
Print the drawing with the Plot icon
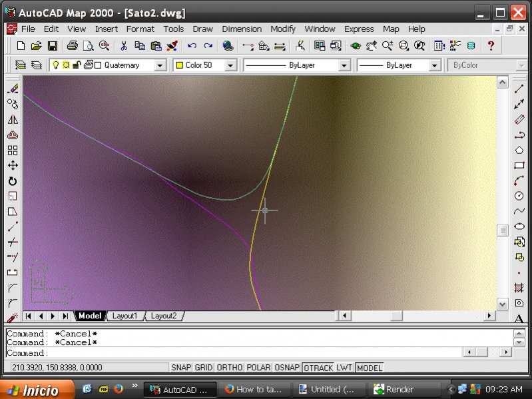click(x=72, y=45)
